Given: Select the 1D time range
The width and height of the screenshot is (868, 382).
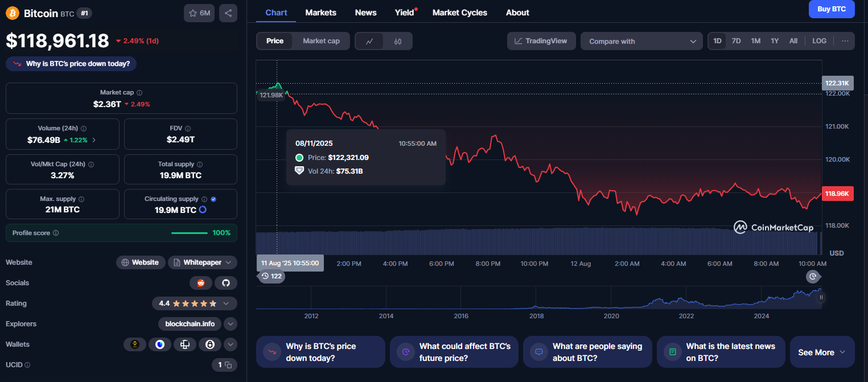Looking at the screenshot, I should coord(717,41).
